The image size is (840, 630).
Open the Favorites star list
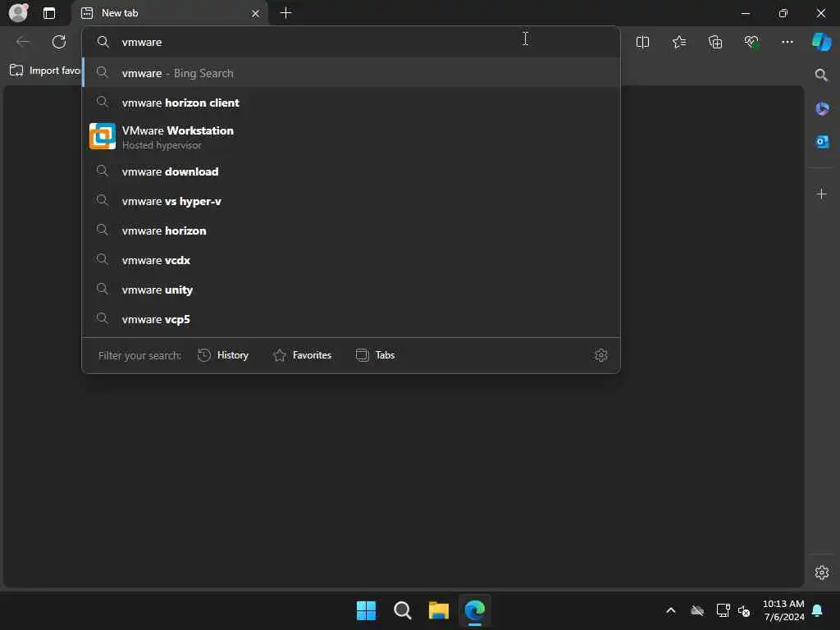(678, 42)
